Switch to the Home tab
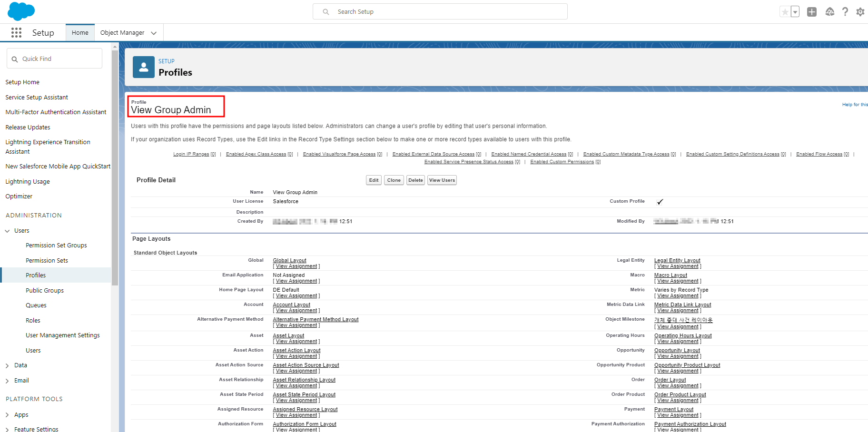Screen dimensions: 868x432 point(80,33)
